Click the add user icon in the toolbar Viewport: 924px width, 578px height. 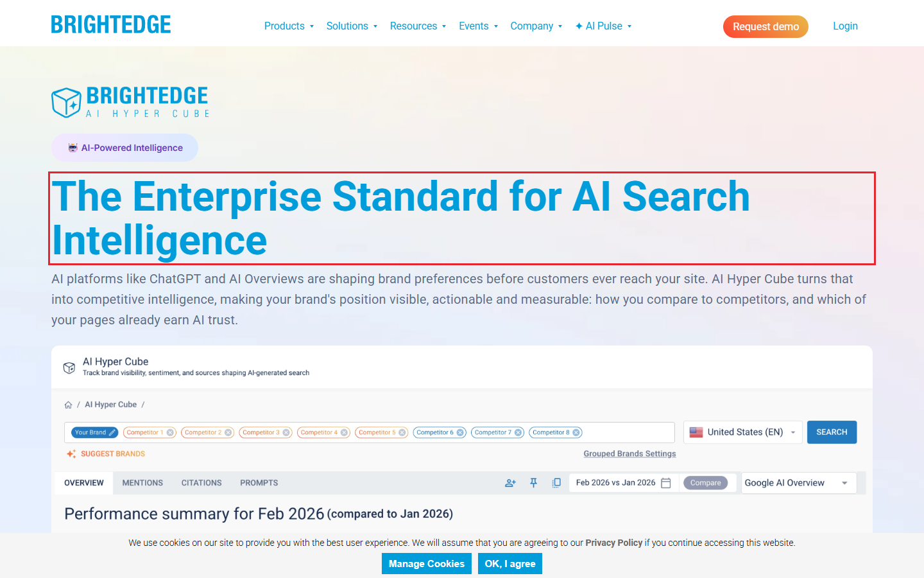click(x=510, y=483)
